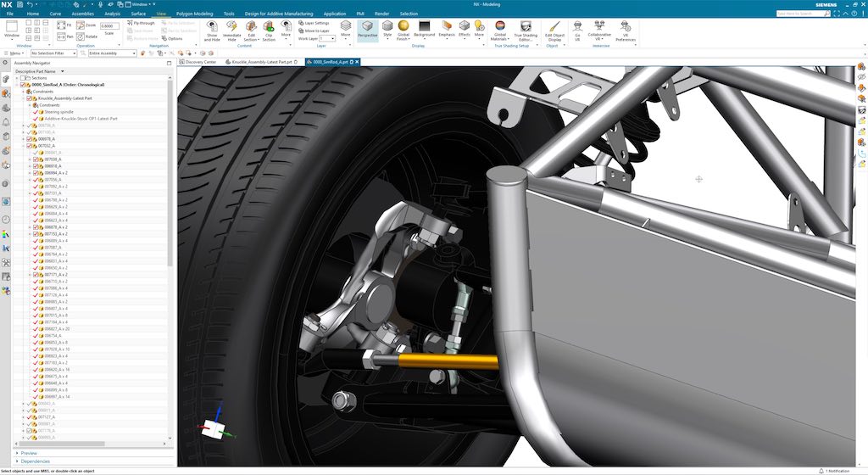Viewport: 868px width, 475px height.
Task: Click Edit Object Display
Action: point(554,31)
